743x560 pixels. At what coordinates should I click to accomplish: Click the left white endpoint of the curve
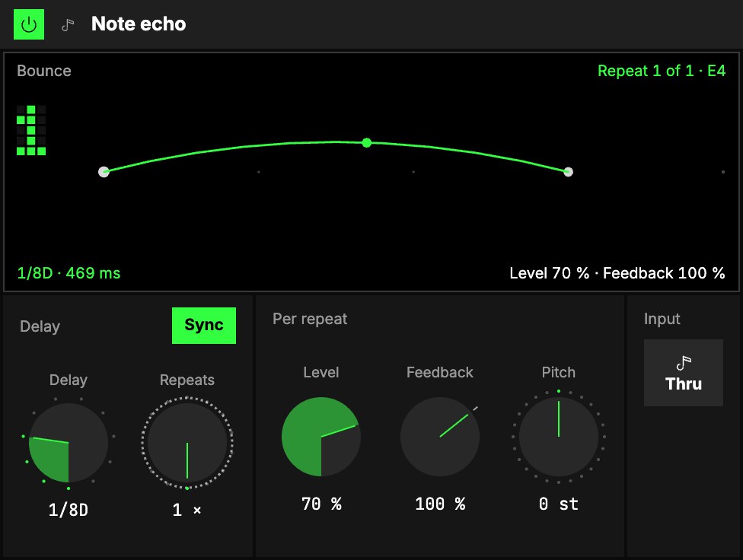click(104, 171)
